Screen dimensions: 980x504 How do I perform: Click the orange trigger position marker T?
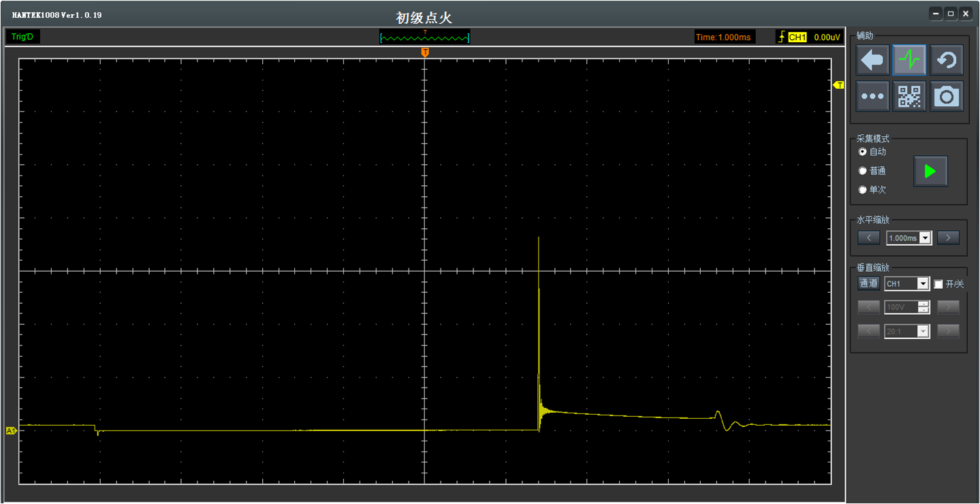(x=425, y=52)
